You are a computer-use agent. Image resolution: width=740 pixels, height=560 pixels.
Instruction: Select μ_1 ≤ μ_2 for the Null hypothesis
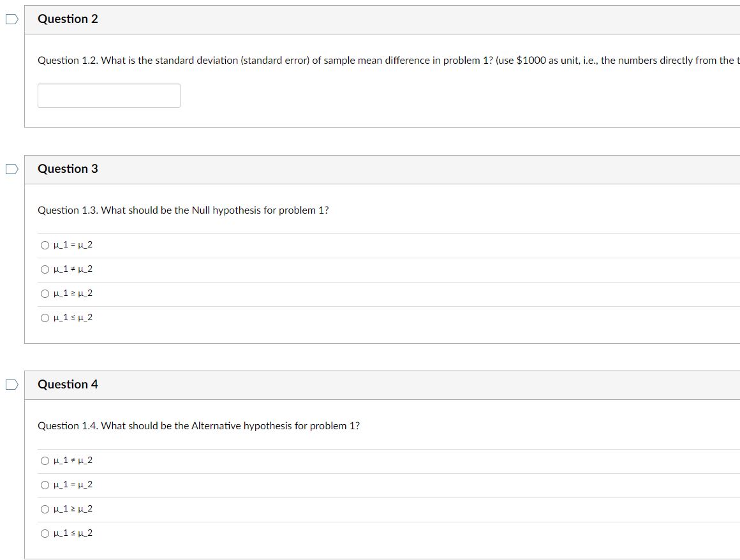pos(44,316)
